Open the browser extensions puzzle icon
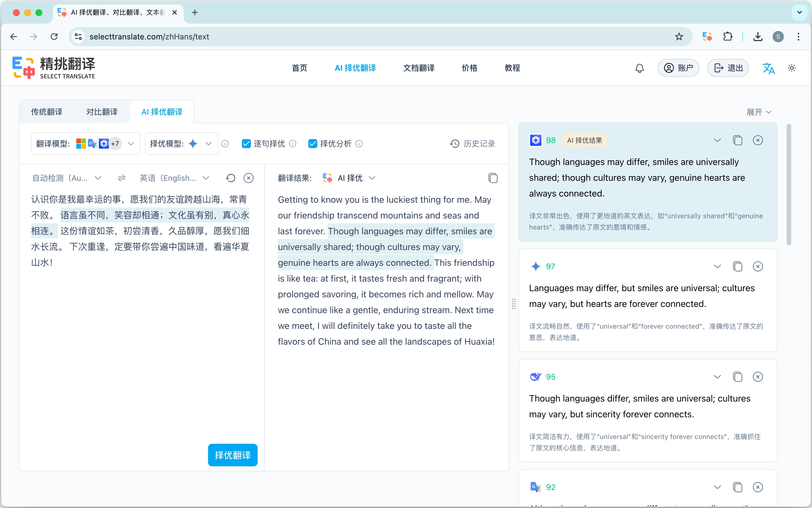Viewport: 812px width, 508px height. [x=728, y=37]
